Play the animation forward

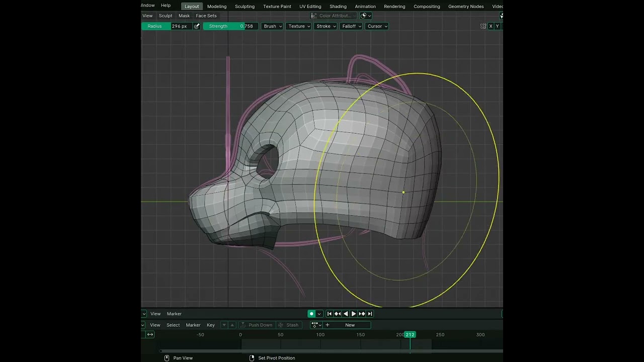point(354,314)
